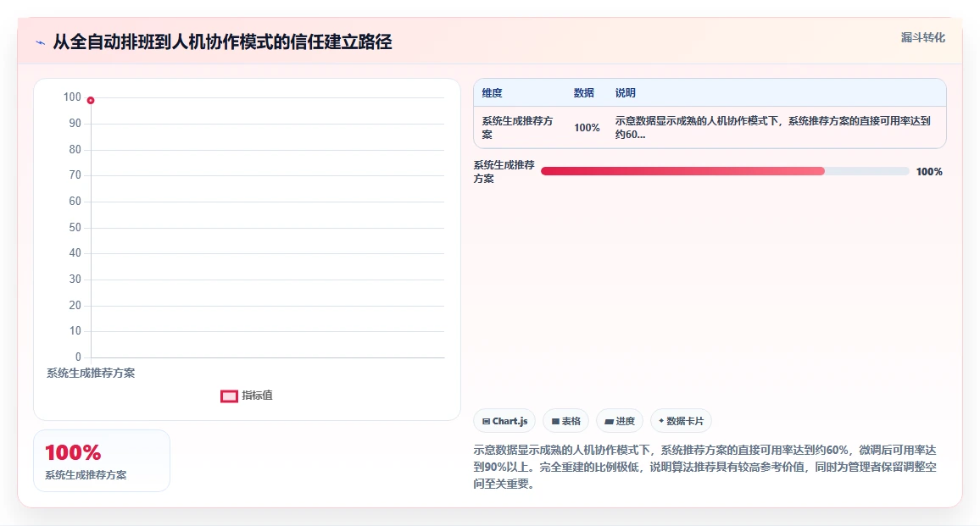Click the 100% value beside the progress bar

[x=929, y=172]
